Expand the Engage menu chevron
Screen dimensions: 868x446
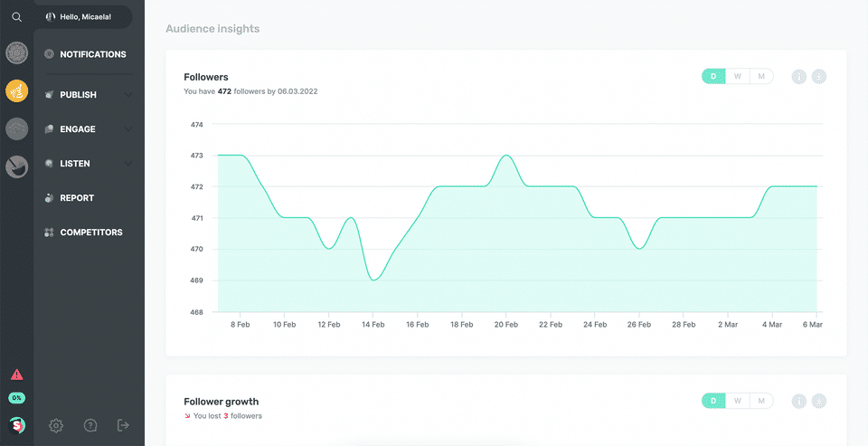pyautogui.click(x=128, y=129)
